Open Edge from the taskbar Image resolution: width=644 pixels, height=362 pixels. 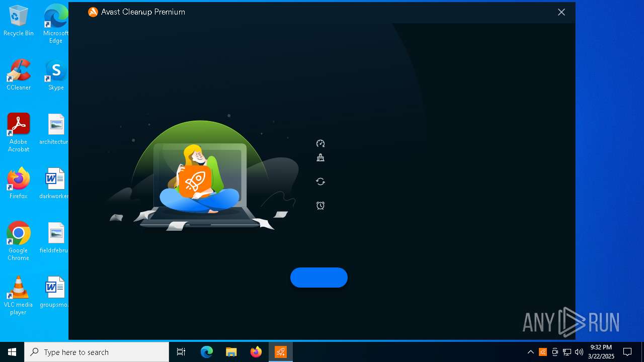click(x=207, y=352)
